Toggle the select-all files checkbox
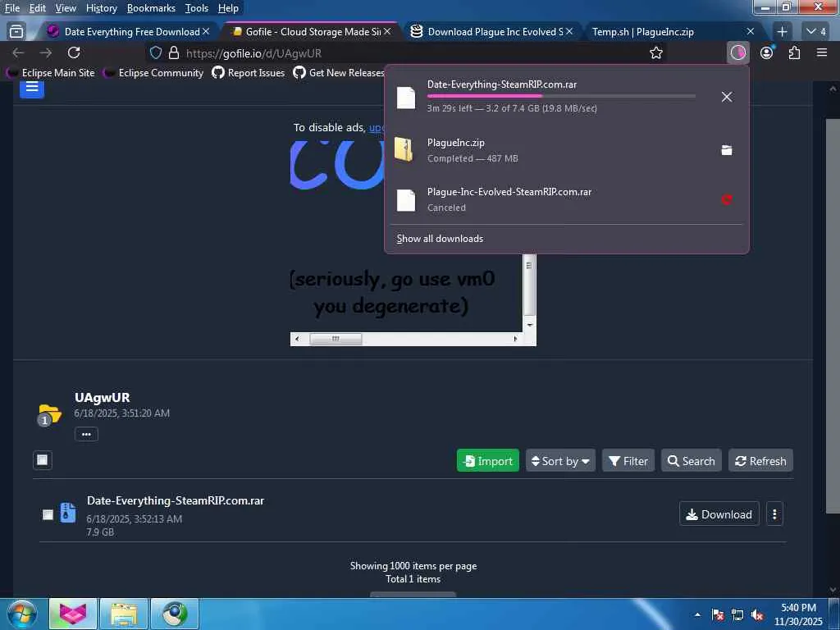Image resolution: width=840 pixels, height=630 pixels. coord(43,460)
